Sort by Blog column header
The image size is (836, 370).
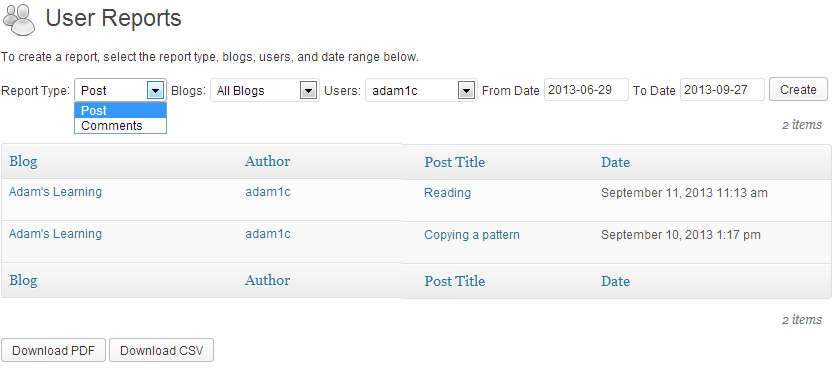tap(23, 162)
